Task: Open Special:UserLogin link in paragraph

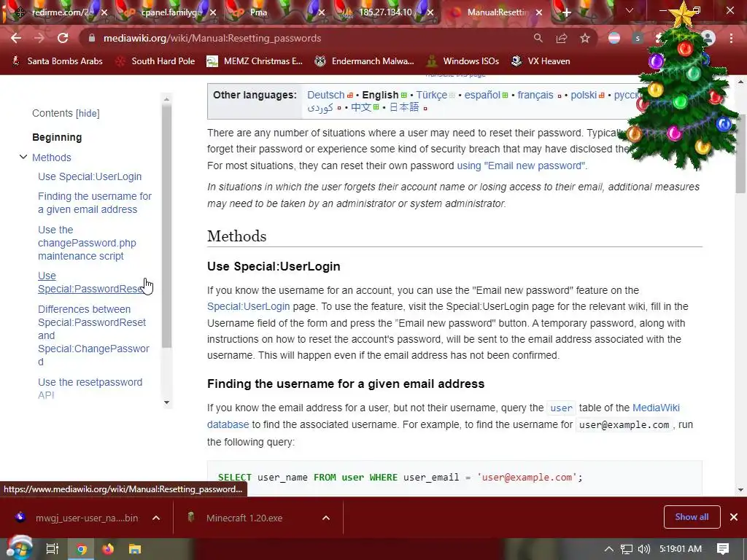Action: coord(248,307)
